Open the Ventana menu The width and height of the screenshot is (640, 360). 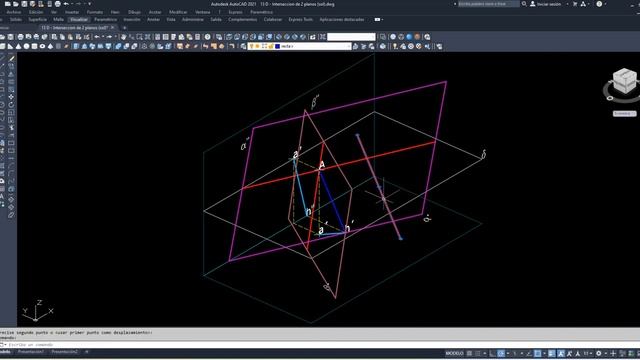pos(203,12)
